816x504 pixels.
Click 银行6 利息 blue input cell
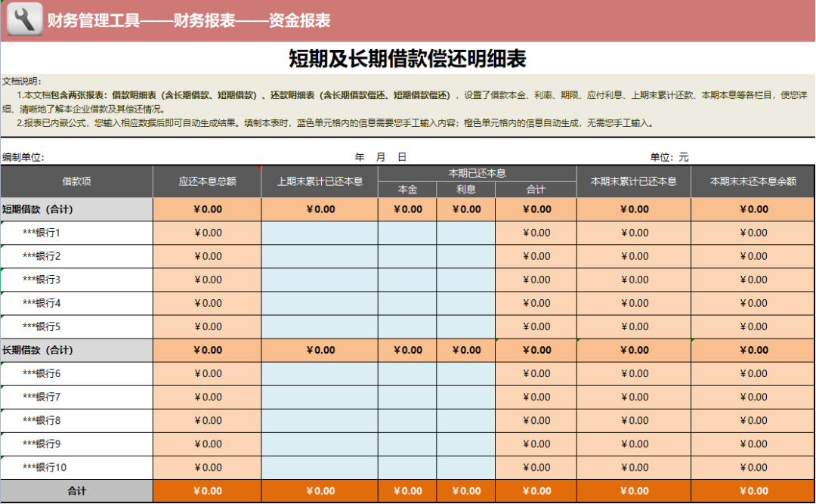point(465,373)
